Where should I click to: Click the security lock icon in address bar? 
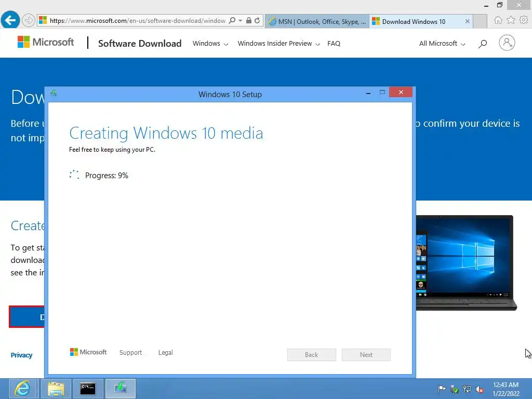click(249, 20)
